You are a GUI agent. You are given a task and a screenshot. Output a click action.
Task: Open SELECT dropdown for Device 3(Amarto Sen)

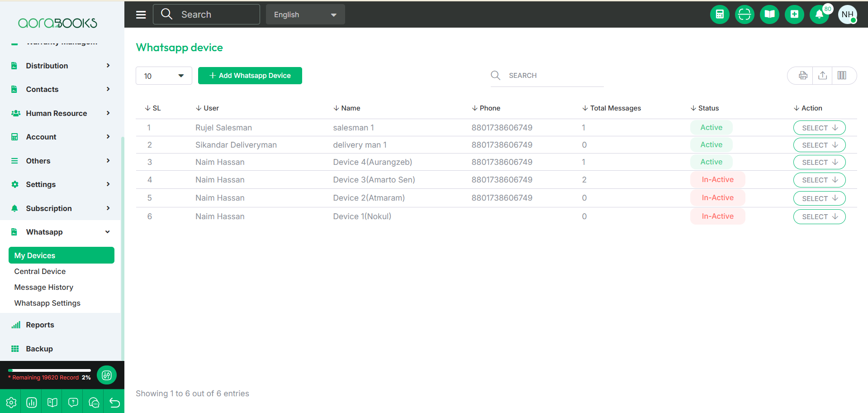[x=819, y=180]
